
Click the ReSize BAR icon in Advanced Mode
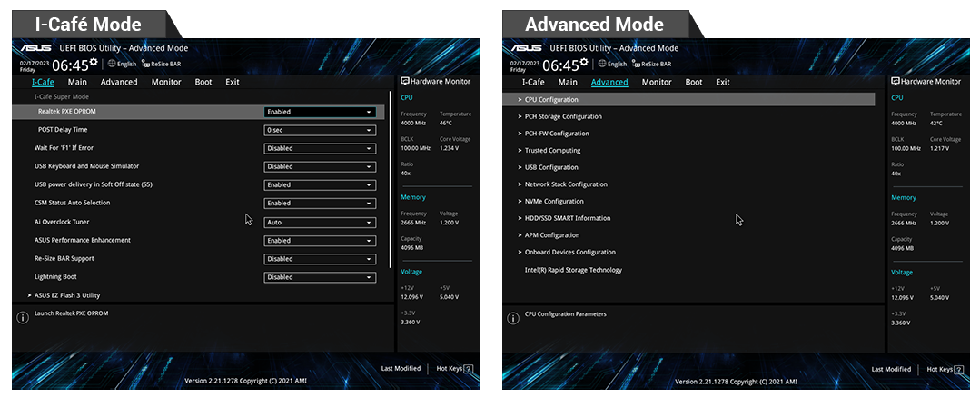click(637, 64)
